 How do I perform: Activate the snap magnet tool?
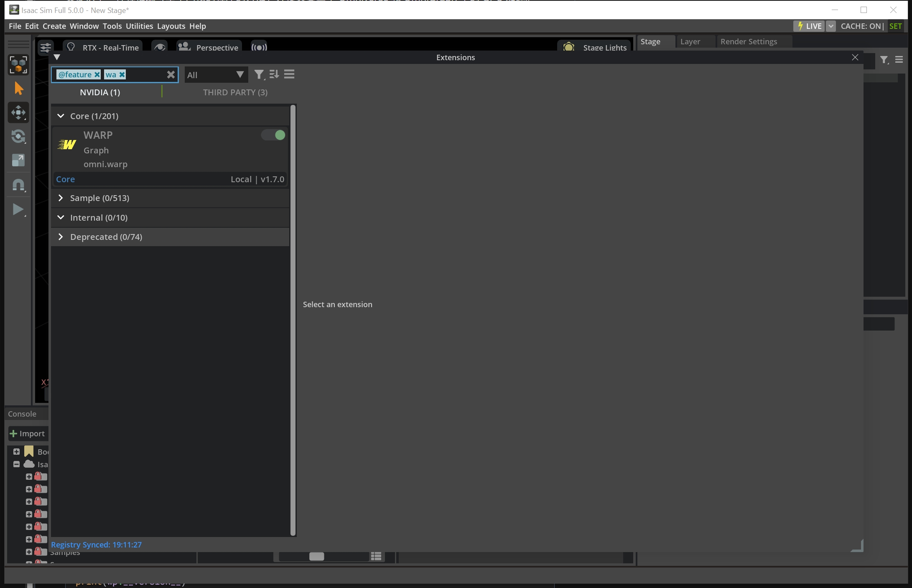click(x=18, y=184)
